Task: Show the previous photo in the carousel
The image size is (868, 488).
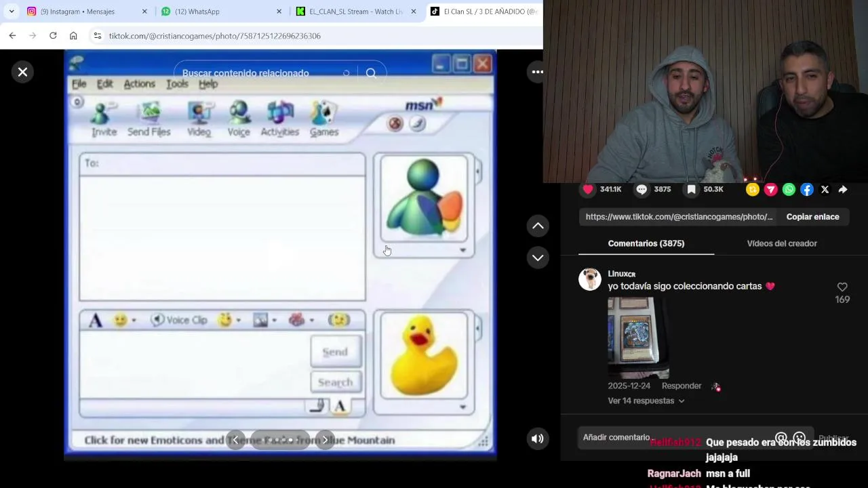Action: coord(235,440)
